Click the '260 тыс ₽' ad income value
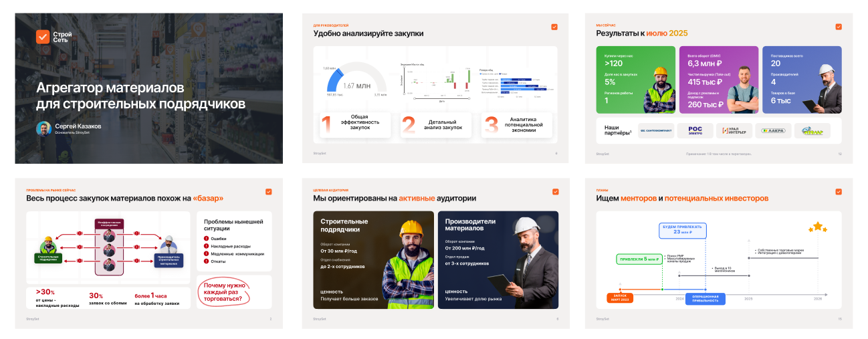 (706, 104)
